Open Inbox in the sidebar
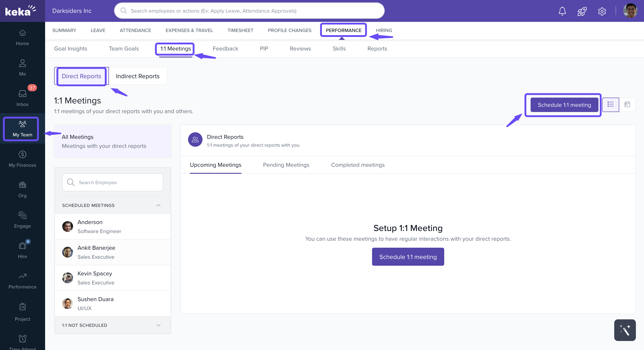Image resolution: width=644 pixels, height=350 pixels. 23,97
